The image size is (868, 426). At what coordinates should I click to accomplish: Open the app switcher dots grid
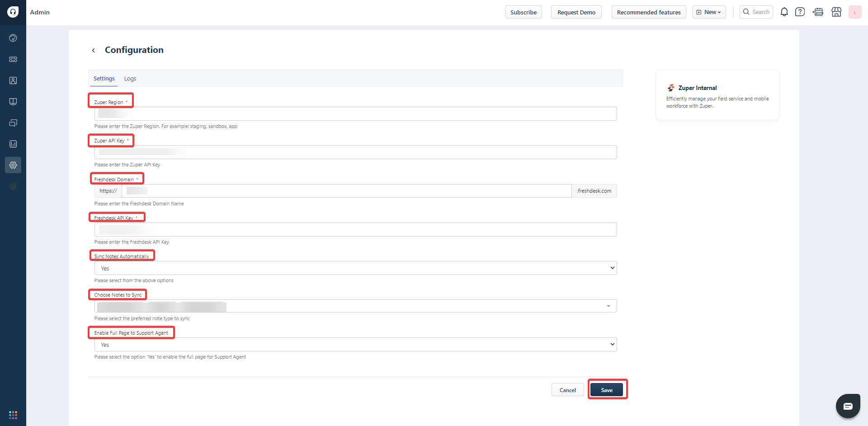pos(13,415)
